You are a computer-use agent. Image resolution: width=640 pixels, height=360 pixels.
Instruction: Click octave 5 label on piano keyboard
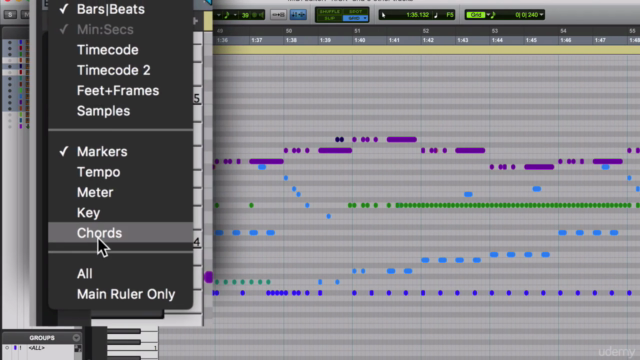point(197,98)
